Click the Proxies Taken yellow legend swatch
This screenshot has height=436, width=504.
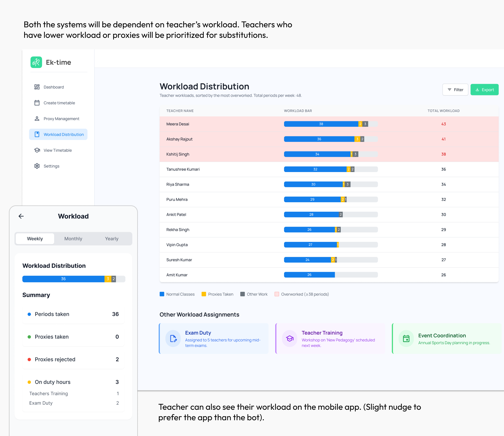point(204,294)
